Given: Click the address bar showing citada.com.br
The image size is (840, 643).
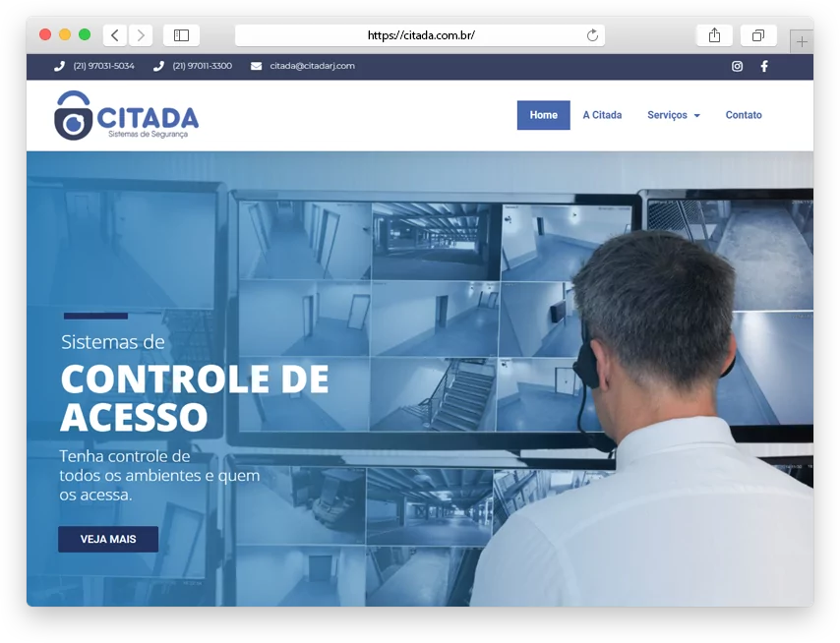Looking at the screenshot, I should coord(420,35).
